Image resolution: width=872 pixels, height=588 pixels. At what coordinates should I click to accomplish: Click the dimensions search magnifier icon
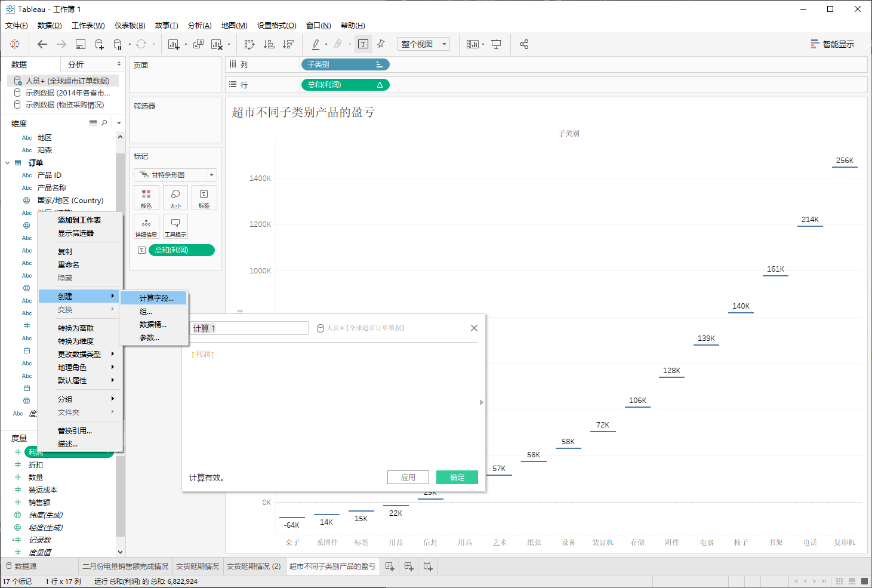[x=104, y=123]
